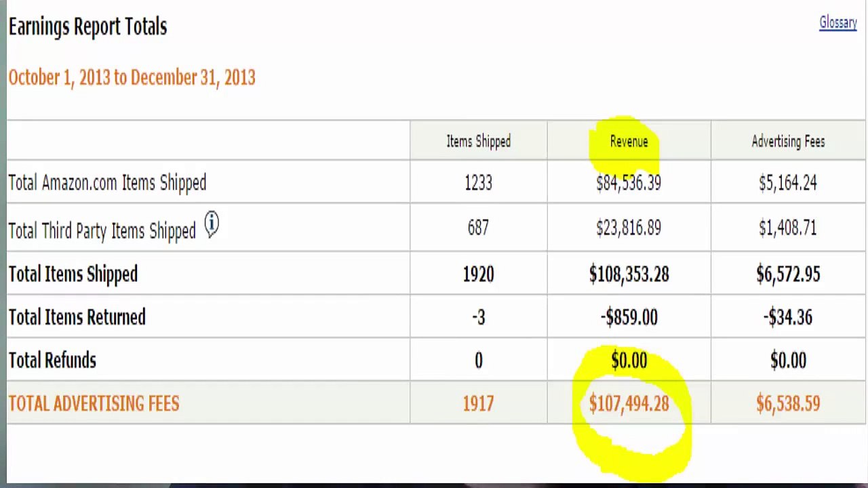This screenshot has height=488, width=868.
Task: Click the -$859.00 returned revenue cell
Action: click(629, 317)
